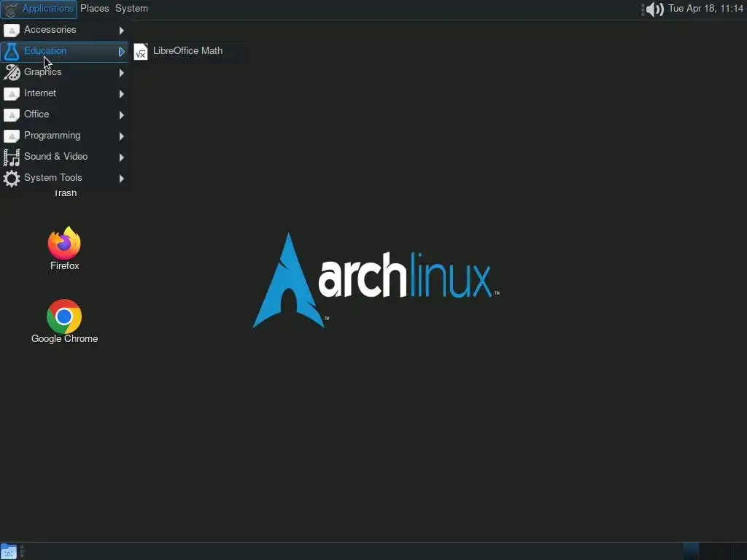Expand the Office submenu arrow
Viewport: 747px width, 560px height.
pos(122,114)
